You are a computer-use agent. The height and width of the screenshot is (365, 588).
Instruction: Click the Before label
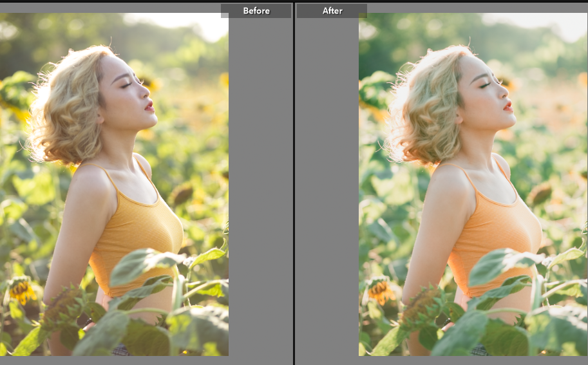click(x=256, y=11)
